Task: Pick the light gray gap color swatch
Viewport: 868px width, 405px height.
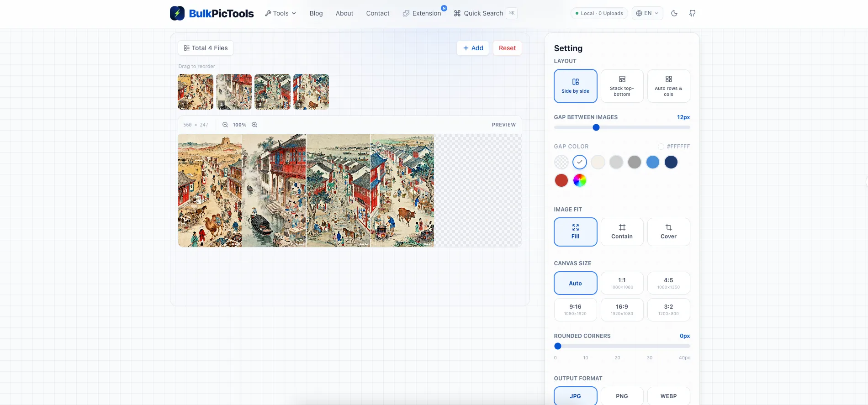Action: click(x=616, y=162)
